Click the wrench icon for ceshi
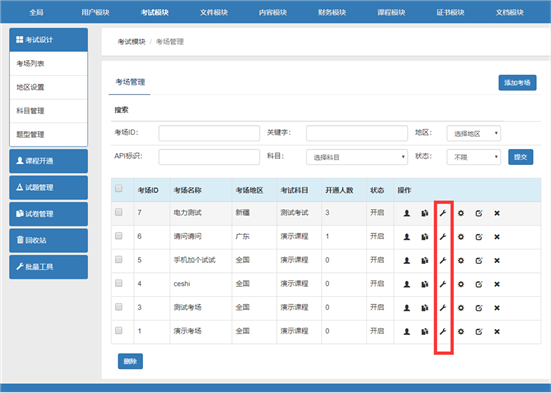The height and width of the screenshot is (393, 551). pyautogui.click(x=443, y=284)
